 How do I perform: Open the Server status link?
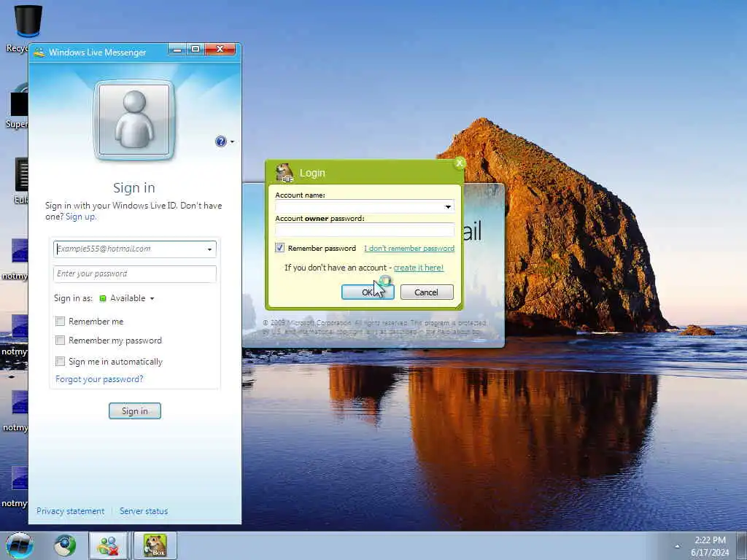pos(144,511)
